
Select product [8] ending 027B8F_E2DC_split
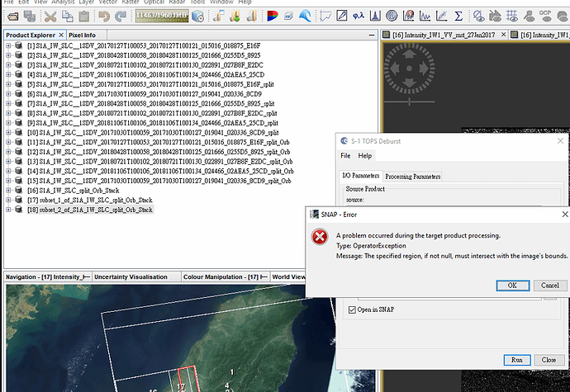pos(152,113)
